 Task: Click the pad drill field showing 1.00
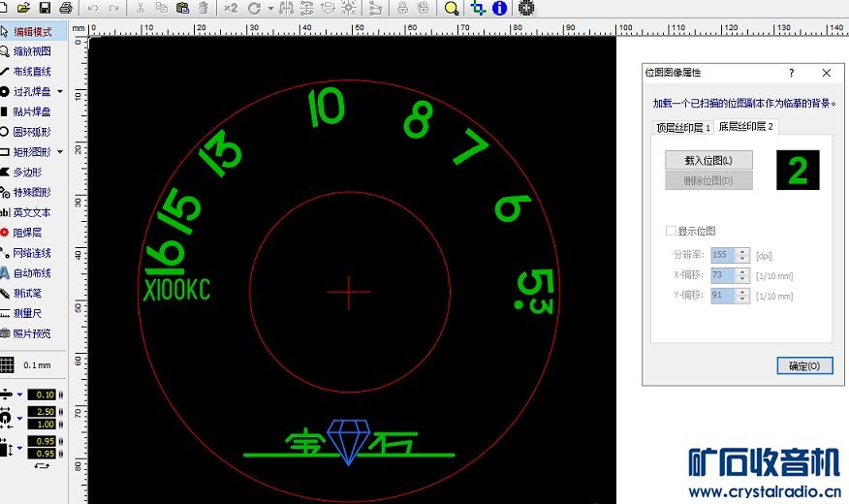[x=42, y=424]
